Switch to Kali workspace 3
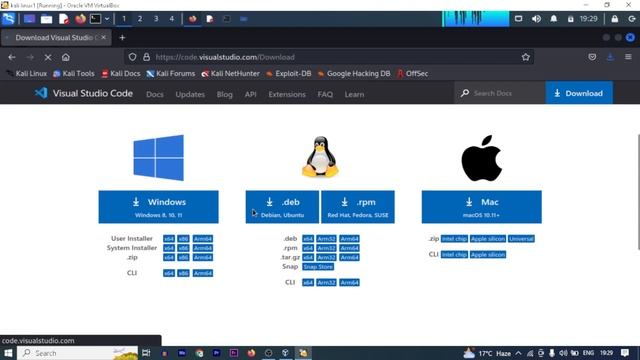The image size is (640, 360). tap(156, 19)
